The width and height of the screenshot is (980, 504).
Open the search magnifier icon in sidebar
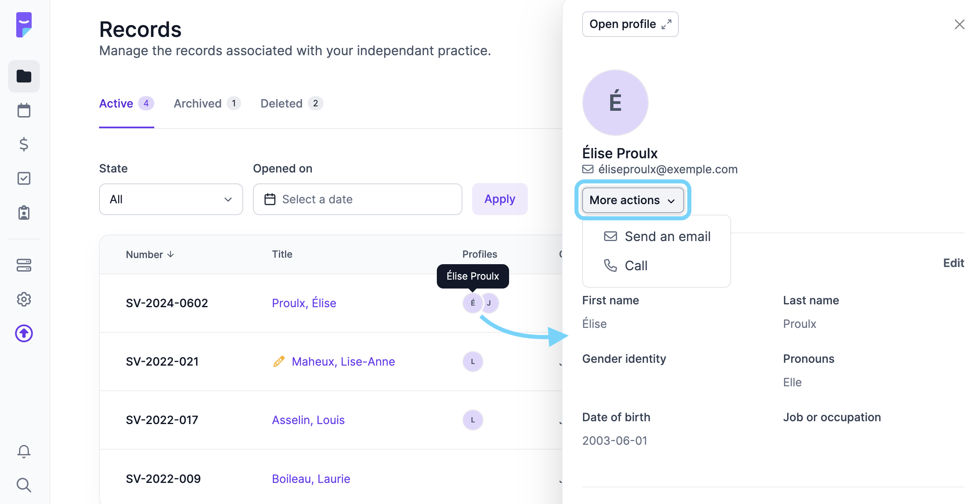point(24,485)
